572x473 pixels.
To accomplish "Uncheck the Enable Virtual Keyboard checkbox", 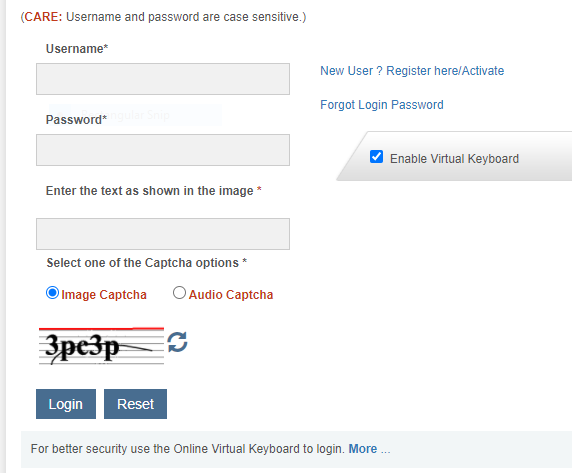I will coord(376,157).
